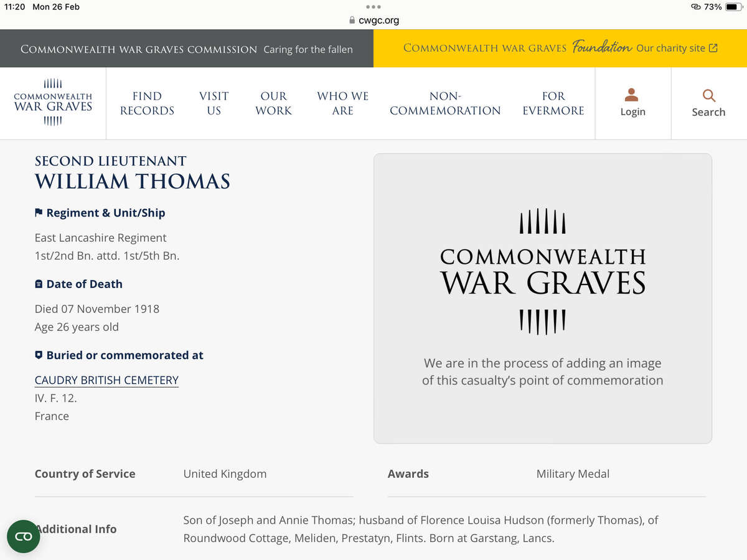Open the Visit Us menu

point(214,103)
